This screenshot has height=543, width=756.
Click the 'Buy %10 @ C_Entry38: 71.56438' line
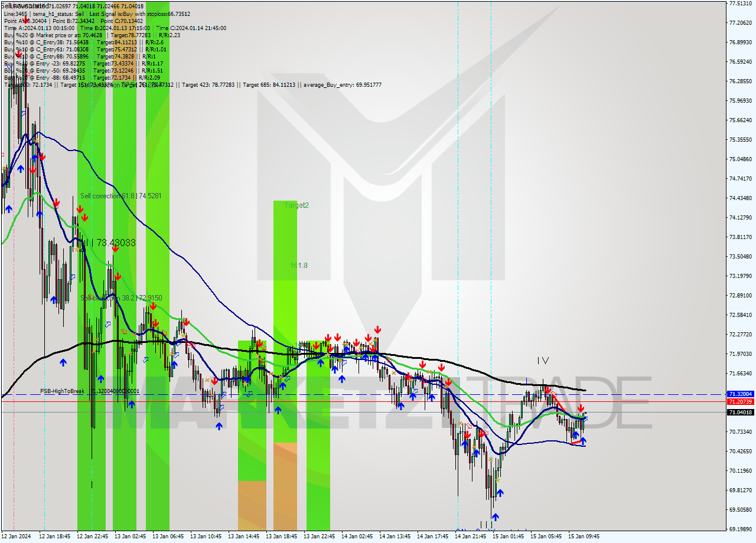83,42
